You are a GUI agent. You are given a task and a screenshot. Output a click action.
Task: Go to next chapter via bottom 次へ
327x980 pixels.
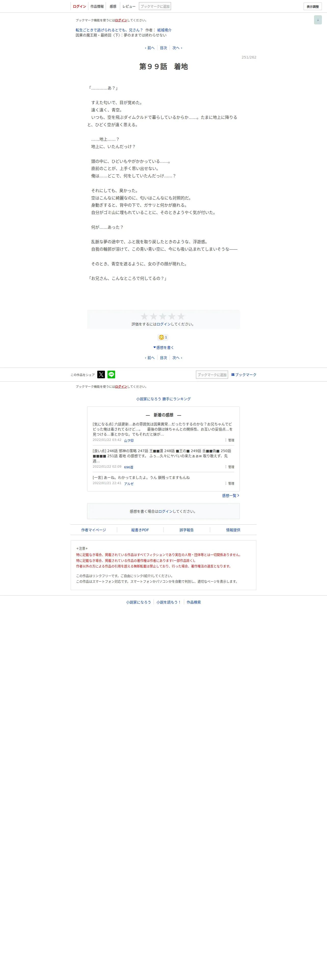click(178, 358)
